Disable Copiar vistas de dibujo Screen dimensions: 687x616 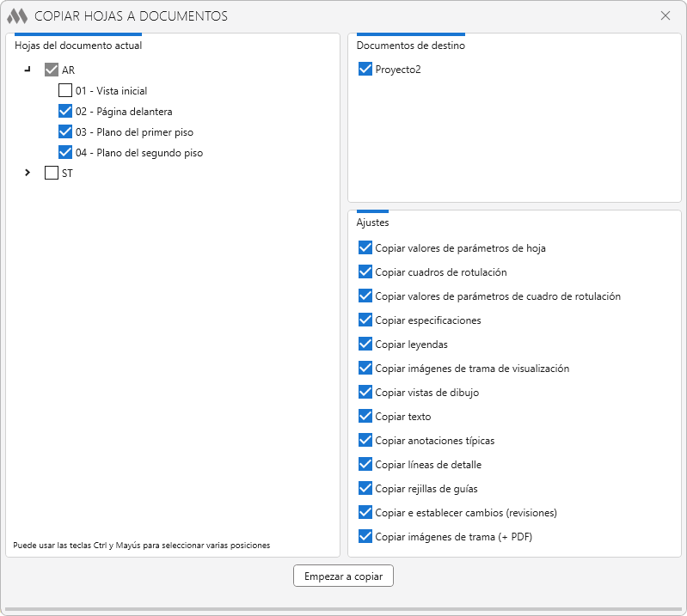[365, 393]
